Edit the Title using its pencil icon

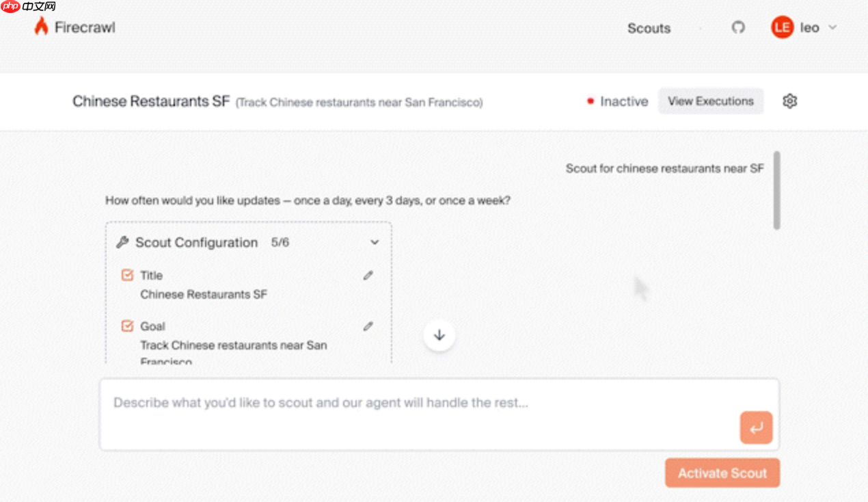click(368, 275)
